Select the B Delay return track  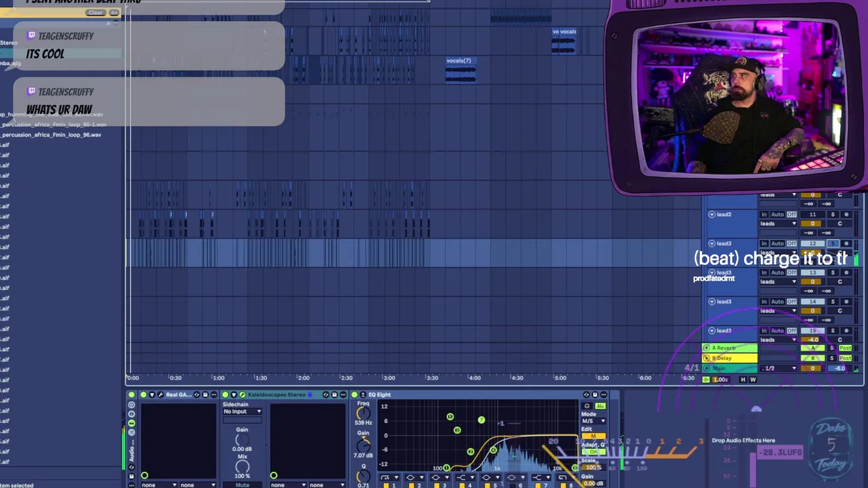[x=730, y=358]
